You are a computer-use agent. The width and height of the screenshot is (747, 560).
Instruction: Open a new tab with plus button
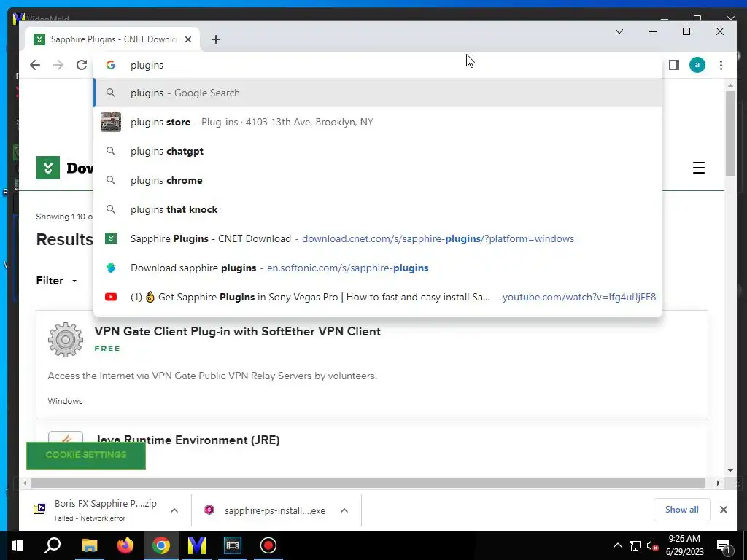point(216,39)
